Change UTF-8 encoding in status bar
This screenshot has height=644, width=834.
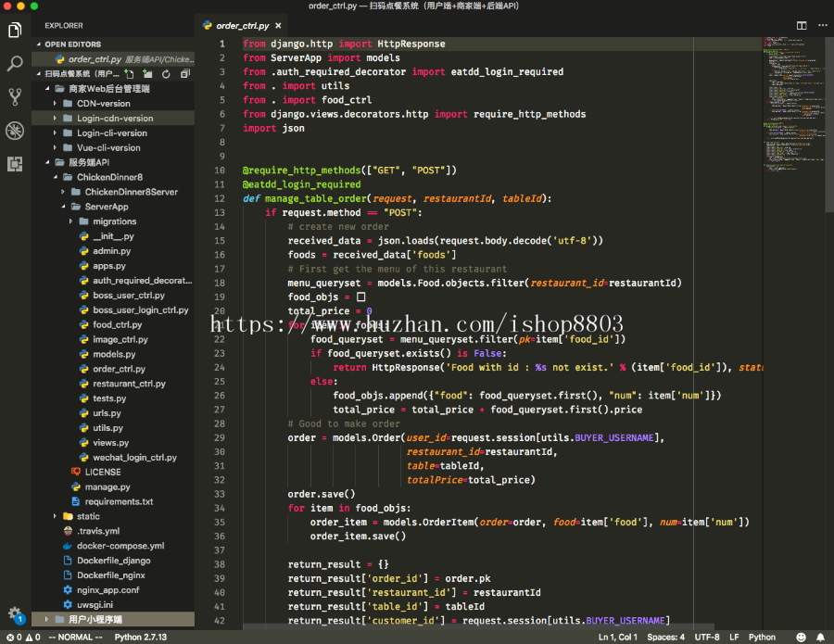click(x=707, y=638)
